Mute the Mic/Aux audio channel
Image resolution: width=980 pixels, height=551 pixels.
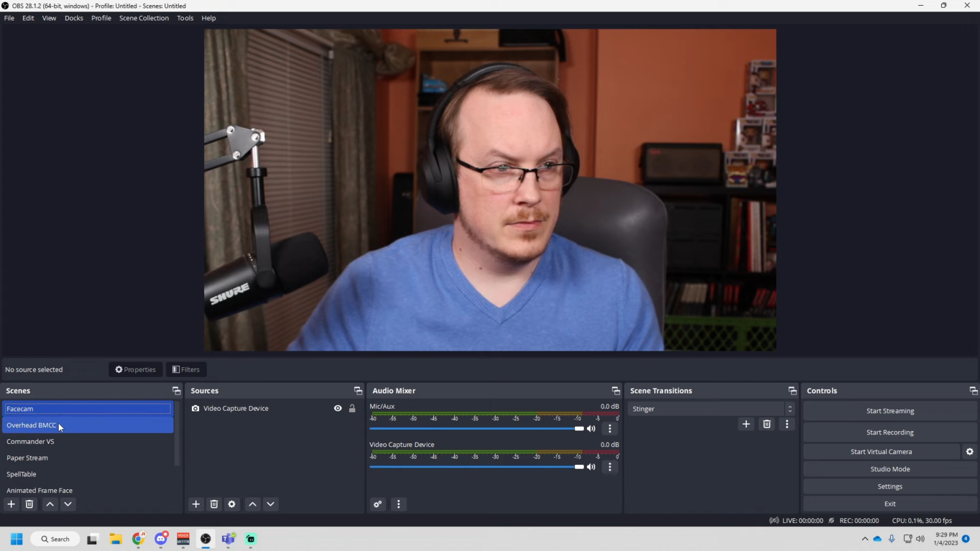591,429
